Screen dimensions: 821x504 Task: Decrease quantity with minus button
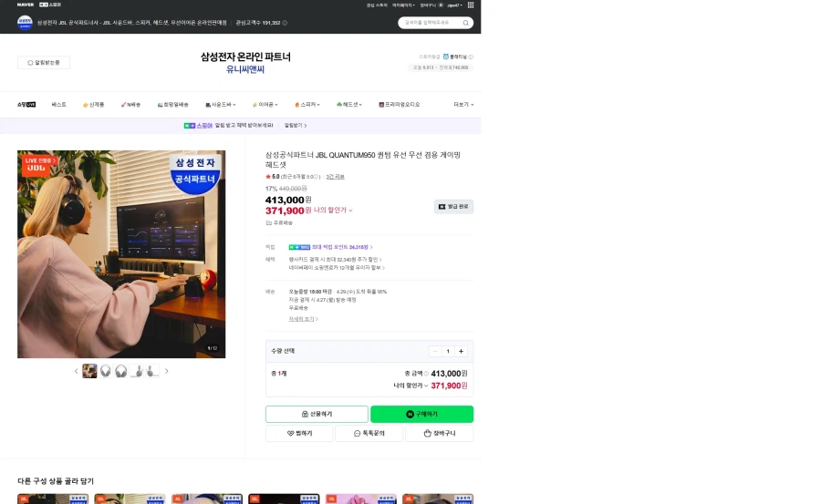pyautogui.click(x=434, y=351)
